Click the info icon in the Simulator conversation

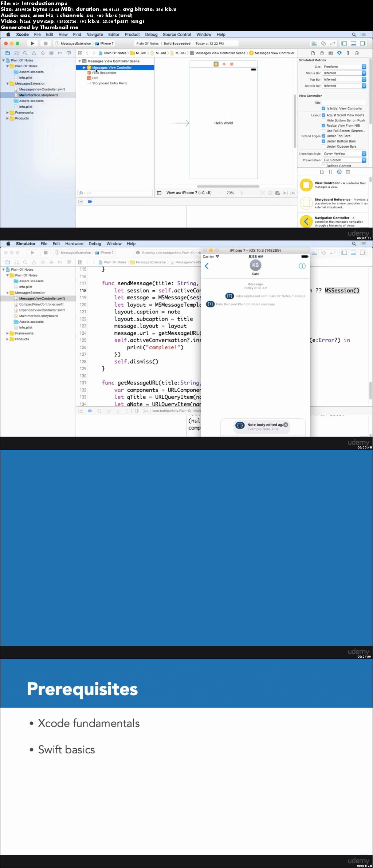click(x=302, y=266)
